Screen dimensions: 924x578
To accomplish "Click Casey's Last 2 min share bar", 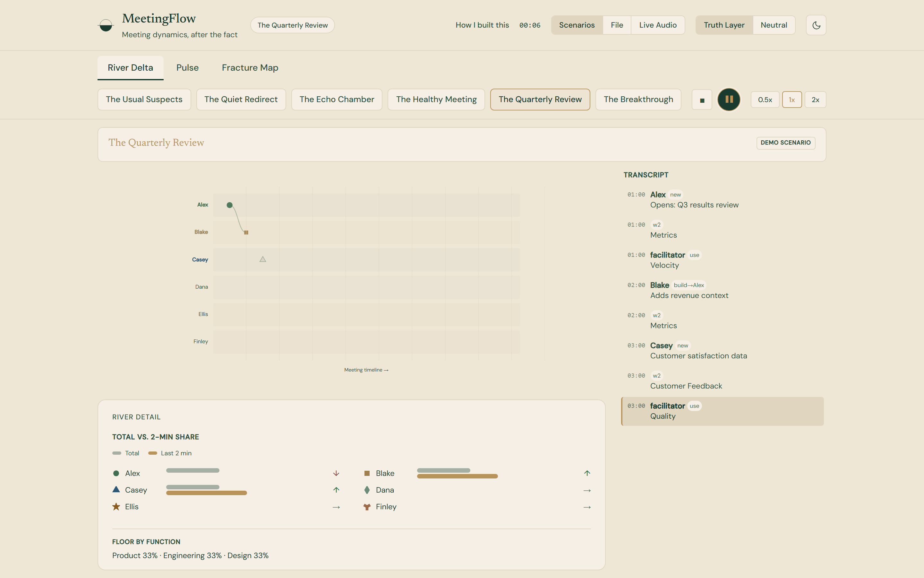I will tap(206, 493).
